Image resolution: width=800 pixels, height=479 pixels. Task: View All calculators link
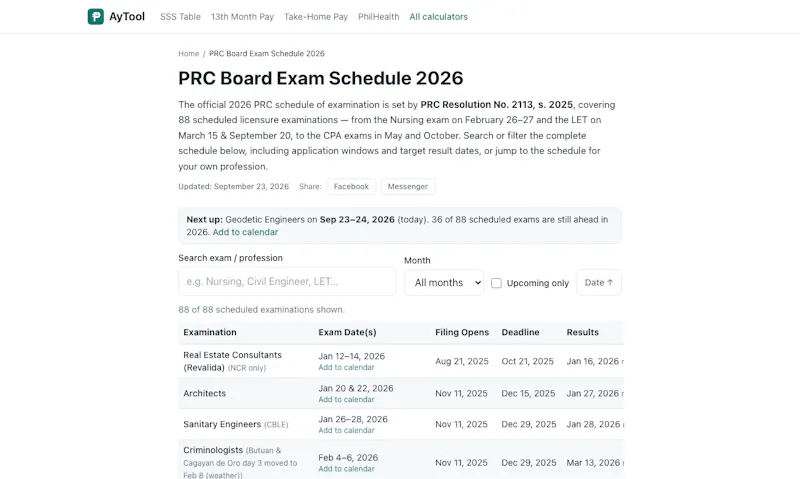tap(438, 17)
